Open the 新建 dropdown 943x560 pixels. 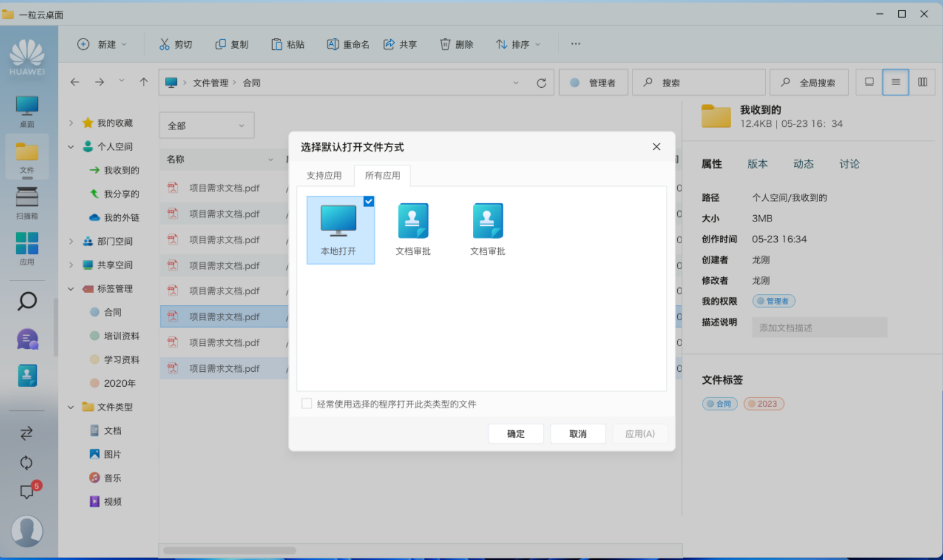[102, 44]
